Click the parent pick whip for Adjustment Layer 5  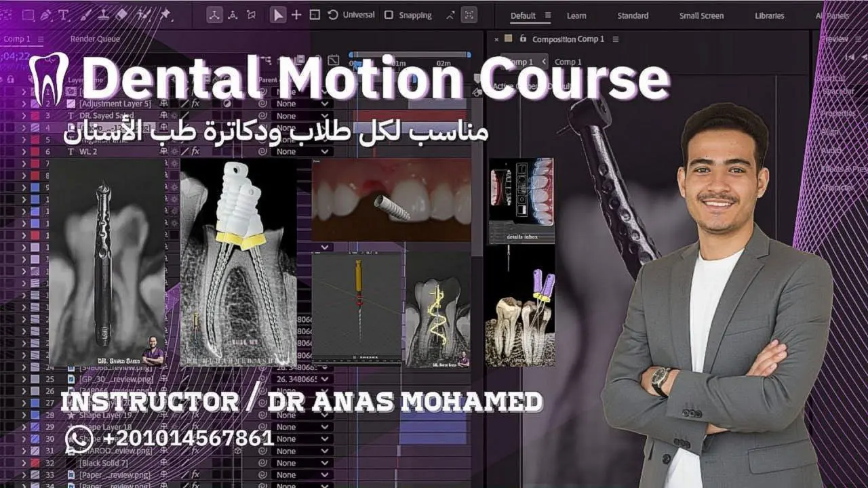tap(263, 104)
